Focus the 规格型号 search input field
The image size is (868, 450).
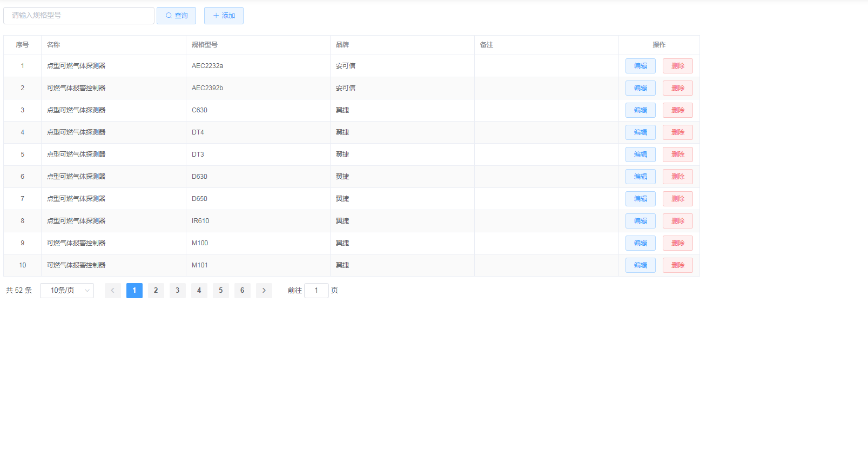pyautogui.click(x=79, y=16)
